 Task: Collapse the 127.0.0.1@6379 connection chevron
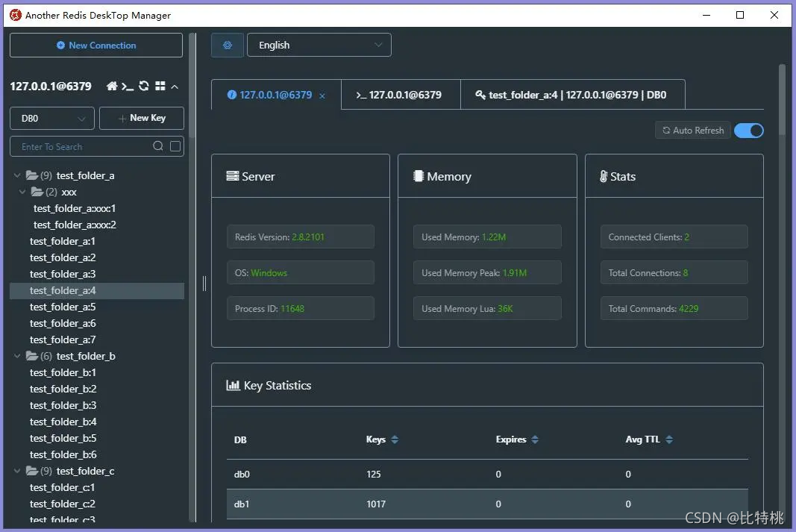coord(175,87)
